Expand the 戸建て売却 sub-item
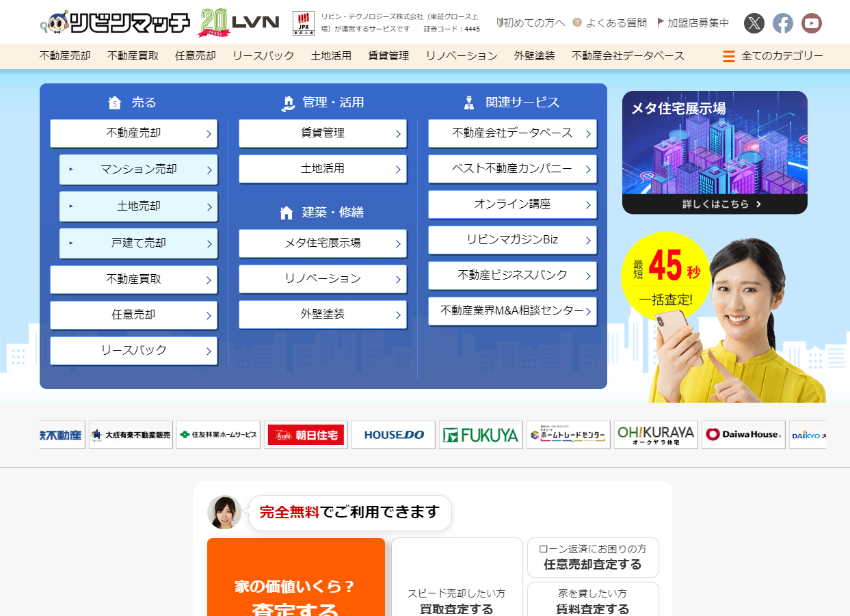The height and width of the screenshot is (616, 850). tap(138, 243)
